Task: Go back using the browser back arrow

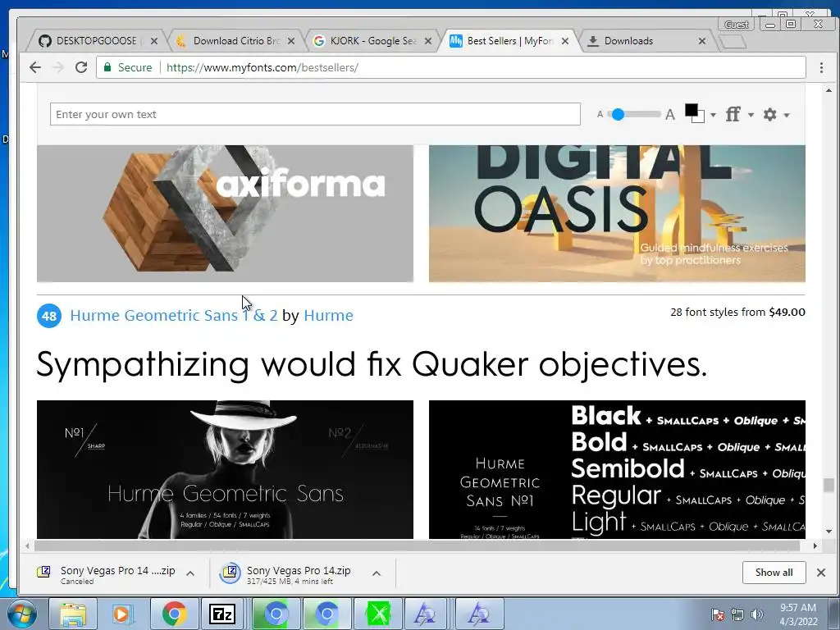Action: point(35,67)
